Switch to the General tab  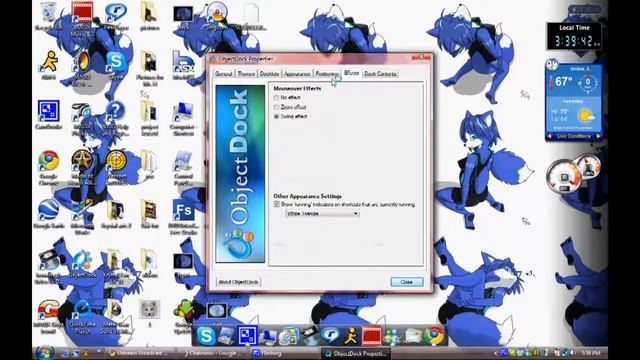point(224,74)
